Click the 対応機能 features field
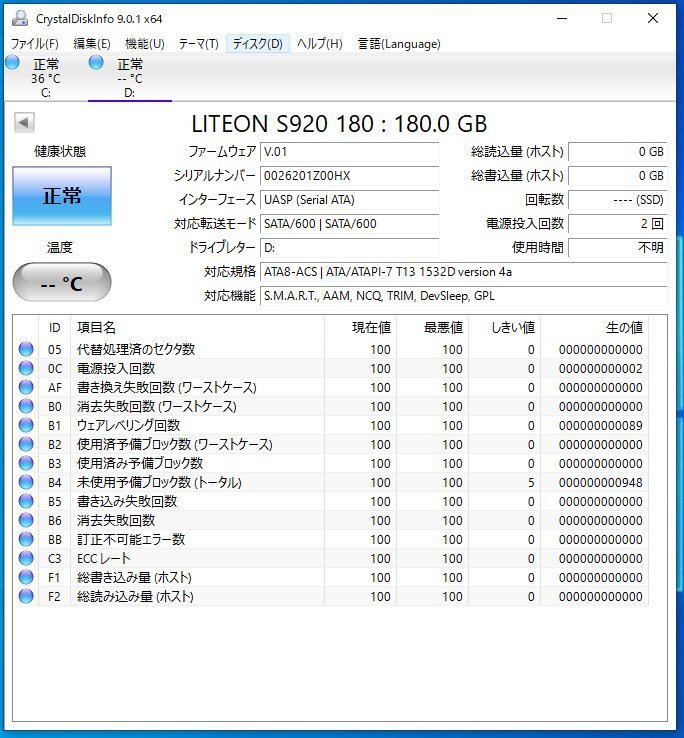This screenshot has height=738, width=684. click(463, 296)
